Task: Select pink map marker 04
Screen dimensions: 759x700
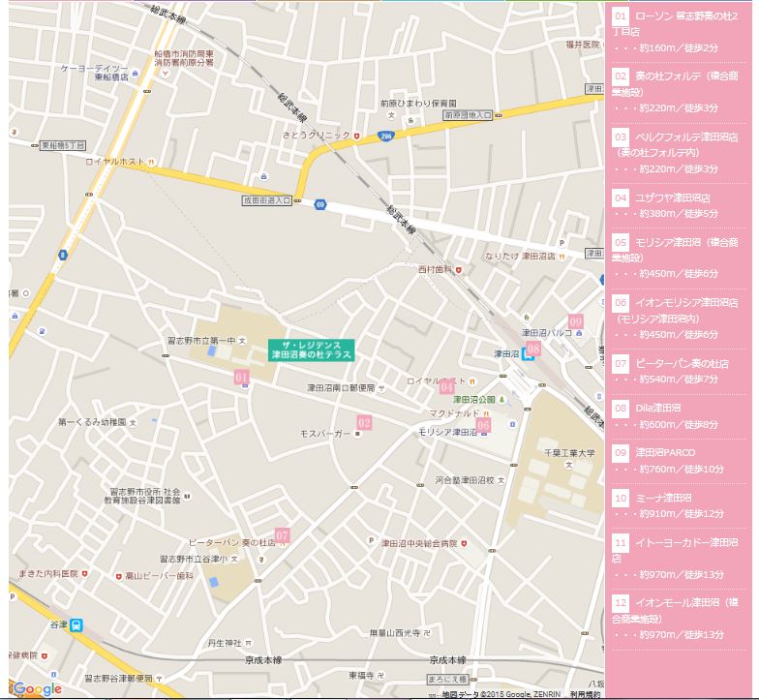Action: click(446, 387)
